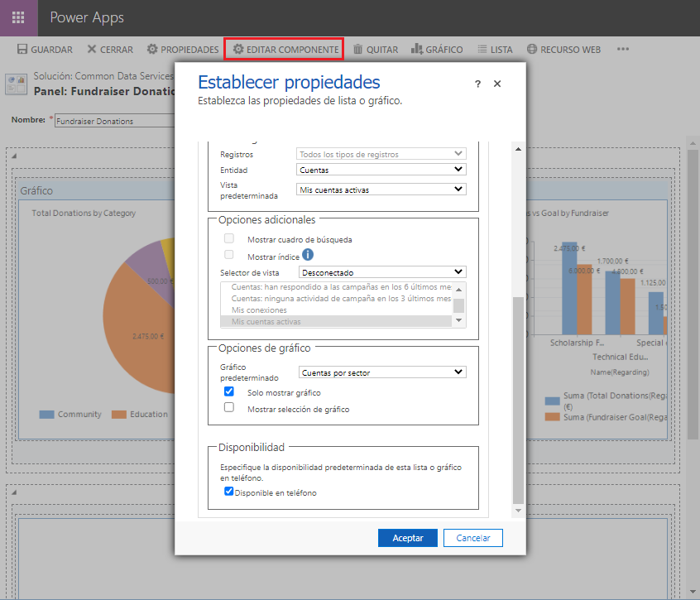
Task: Collapse the second dashboard section triangle
Action: [14, 492]
